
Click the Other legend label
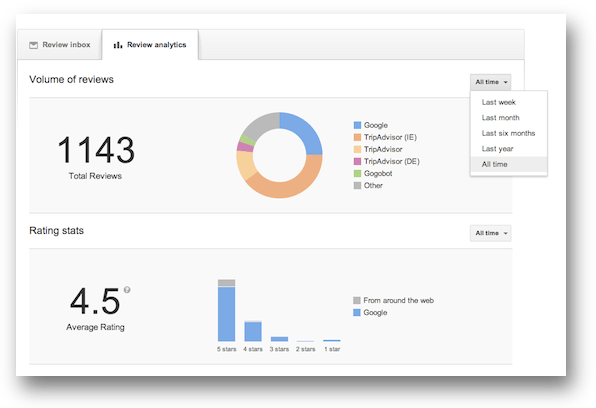pos(373,186)
